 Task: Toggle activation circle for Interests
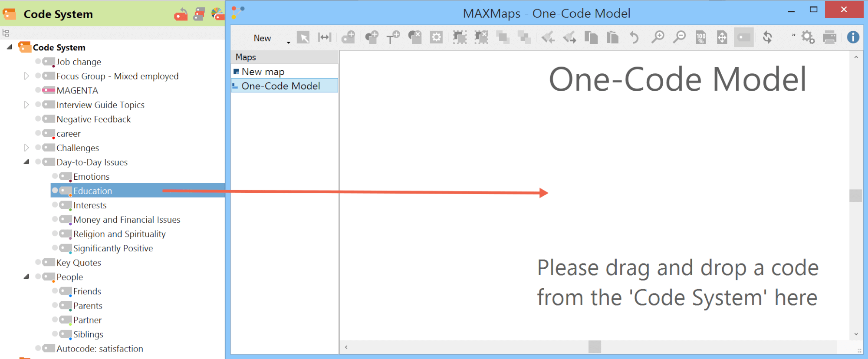click(55, 204)
